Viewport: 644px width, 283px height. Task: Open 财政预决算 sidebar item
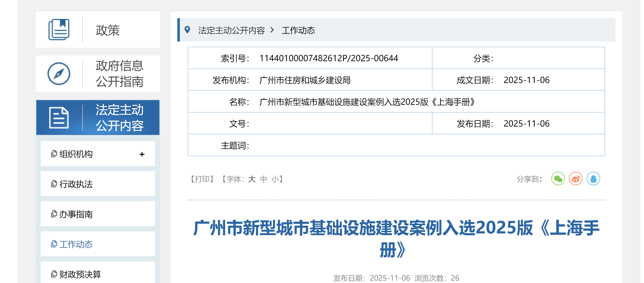click(80, 274)
